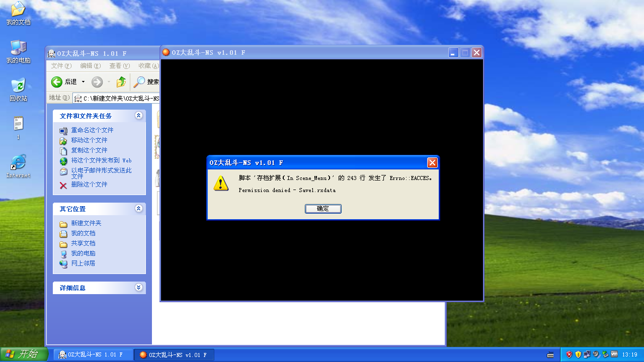
Task: Click the 开始 Start button
Action: click(x=24, y=354)
